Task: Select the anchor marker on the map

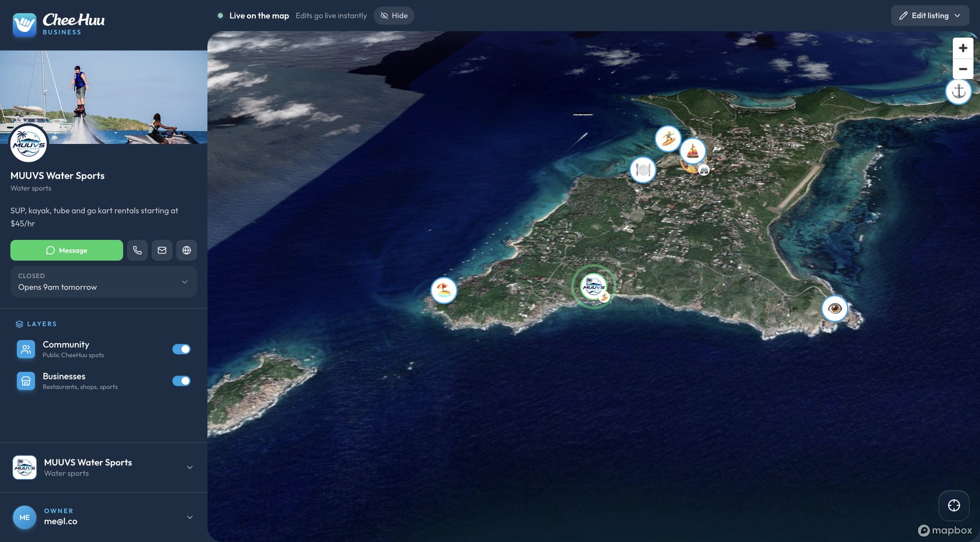Action: [x=959, y=92]
